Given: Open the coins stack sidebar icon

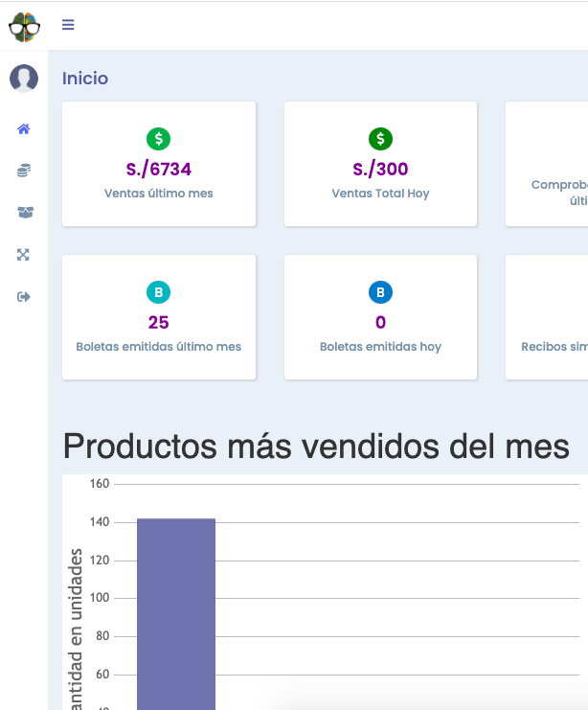Looking at the screenshot, I should tap(24, 171).
